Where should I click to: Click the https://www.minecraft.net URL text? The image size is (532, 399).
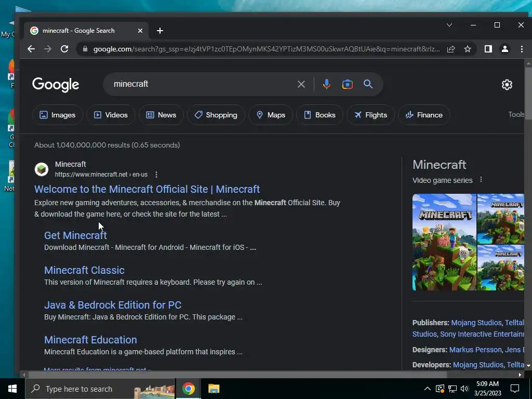point(101,175)
